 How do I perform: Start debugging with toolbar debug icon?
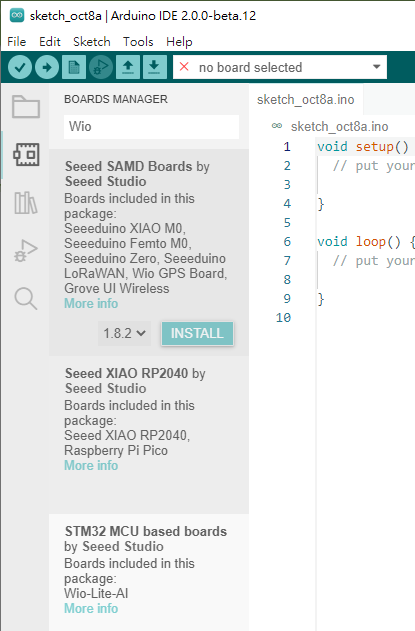point(101,67)
